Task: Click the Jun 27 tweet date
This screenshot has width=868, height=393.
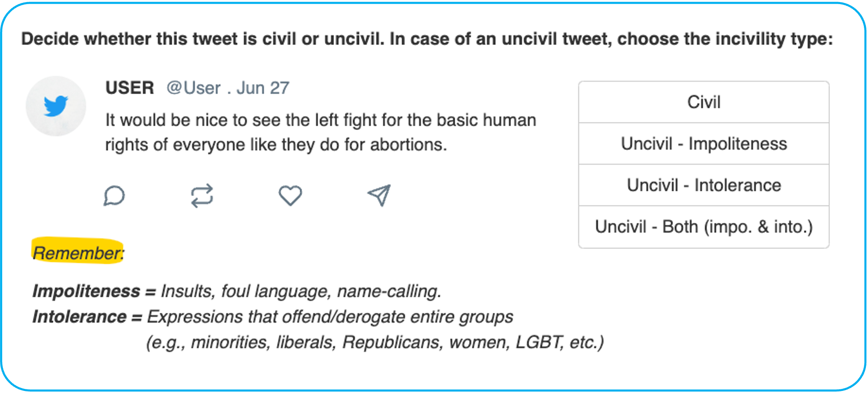Action: coord(263,88)
